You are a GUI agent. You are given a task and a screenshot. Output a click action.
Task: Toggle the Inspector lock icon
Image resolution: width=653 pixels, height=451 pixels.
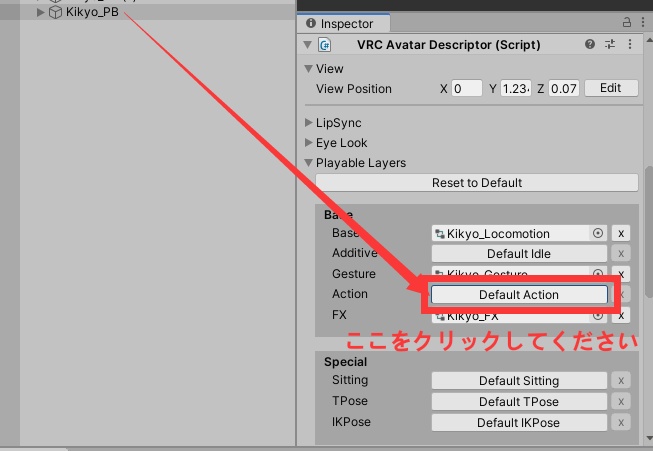tap(626, 22)
